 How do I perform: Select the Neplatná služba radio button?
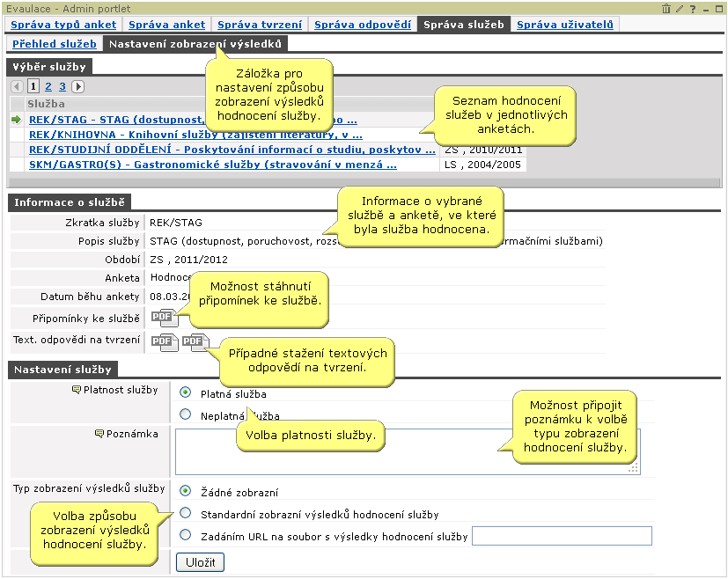[x=185, y=414]
